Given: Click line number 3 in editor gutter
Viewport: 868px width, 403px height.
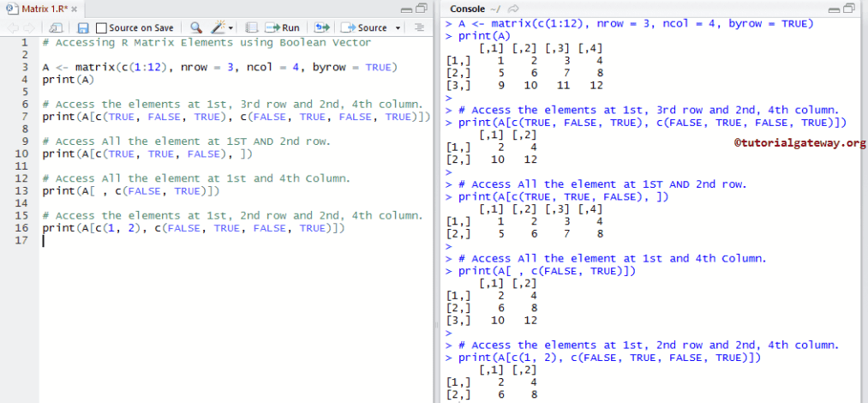Looking at the screenshot, I should coord(24,68).
